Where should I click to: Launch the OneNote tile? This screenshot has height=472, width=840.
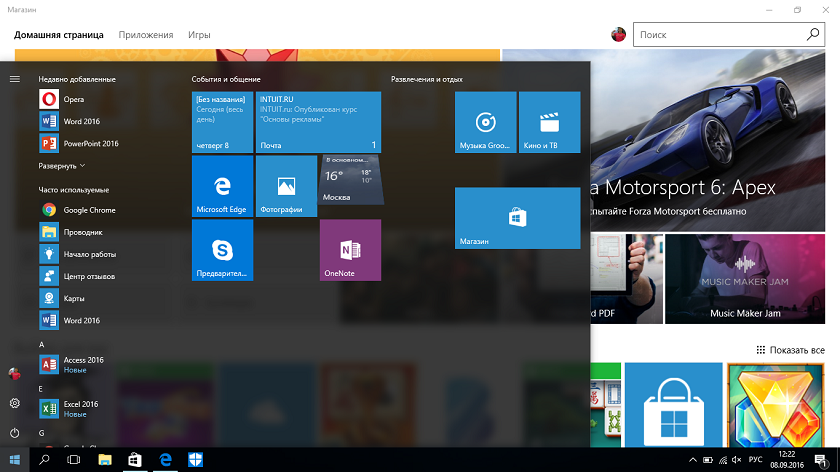click(350, 250)
